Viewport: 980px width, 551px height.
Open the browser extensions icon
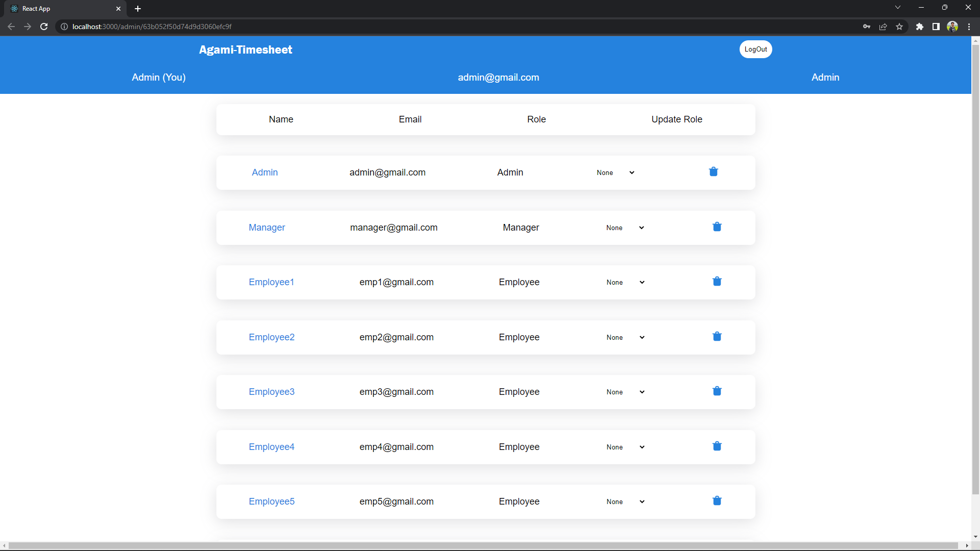tap(920, 27)
